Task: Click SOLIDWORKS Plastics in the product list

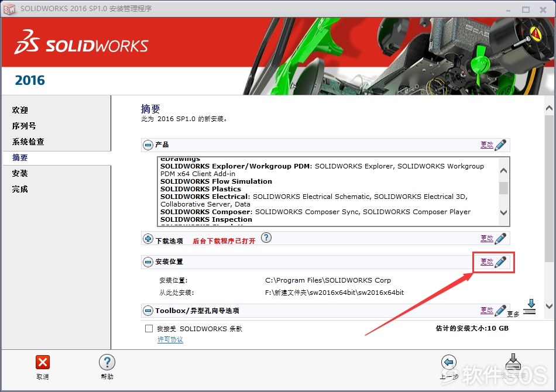Action: point(201,189)
